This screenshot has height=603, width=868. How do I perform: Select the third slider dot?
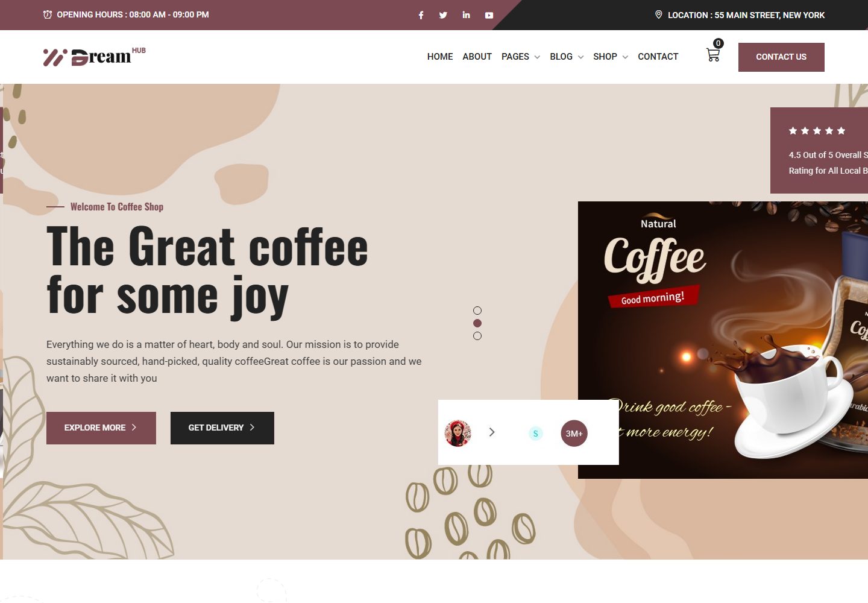coord(477,336)
